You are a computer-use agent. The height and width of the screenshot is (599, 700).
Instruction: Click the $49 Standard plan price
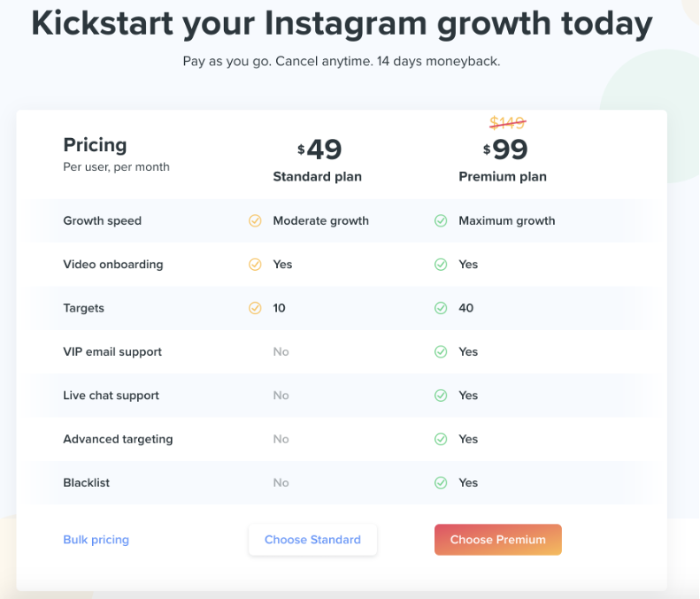point(319,149)
